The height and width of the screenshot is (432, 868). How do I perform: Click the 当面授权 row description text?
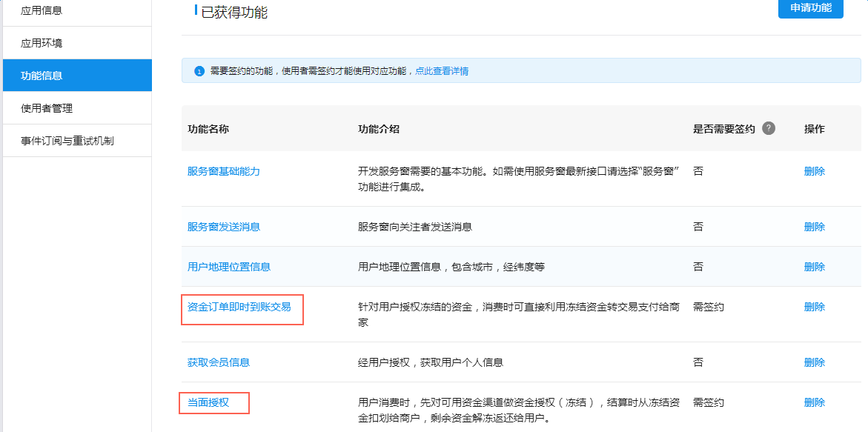519,410
